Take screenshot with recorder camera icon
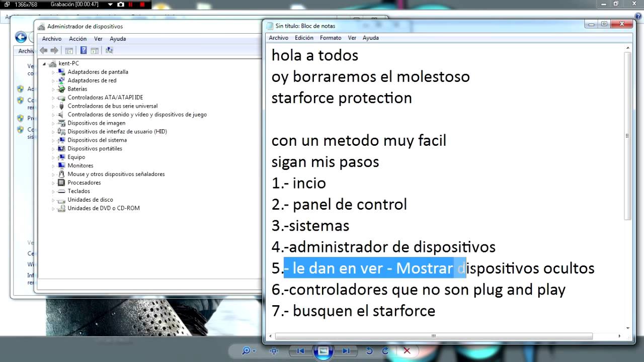This screenshot has width=644, height=362. pyautogui.click(x=121, y=4)
